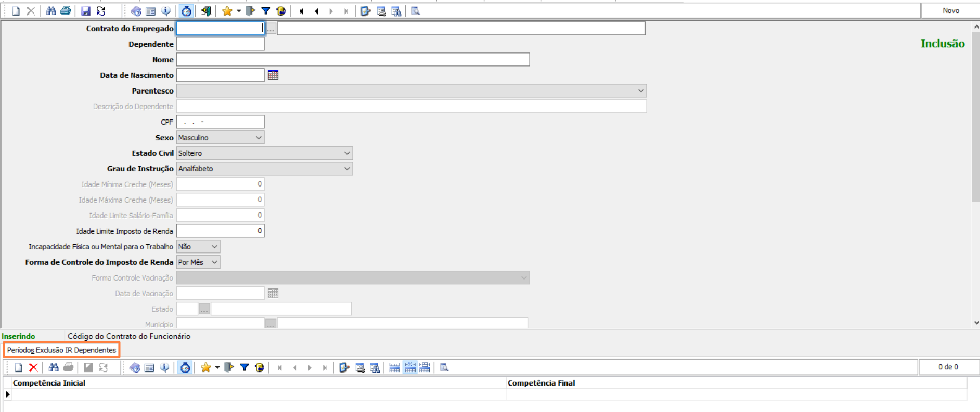
Task: Click the binoculars search icon in the main toolbar
Action: [51, 11]
